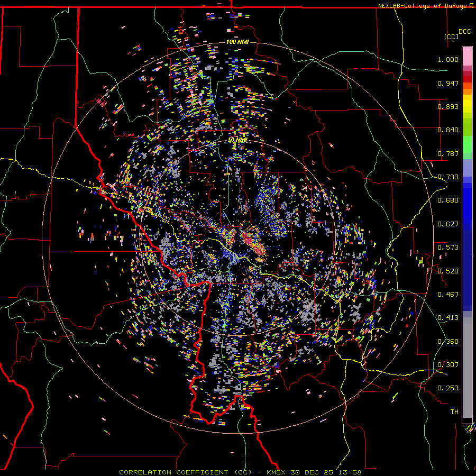This screenshot has width=476, height=476.
Task: Click the DCC product label above legend
Action: click(464, 31)
